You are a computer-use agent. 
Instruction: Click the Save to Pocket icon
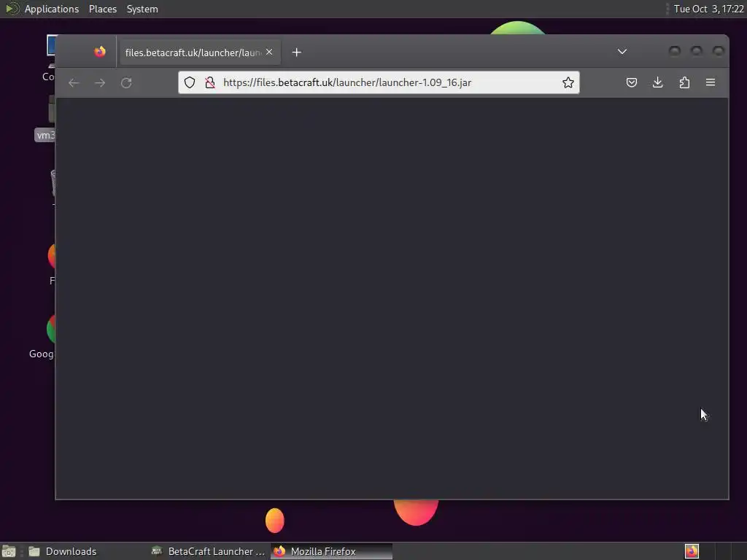[x=631, y=82]
